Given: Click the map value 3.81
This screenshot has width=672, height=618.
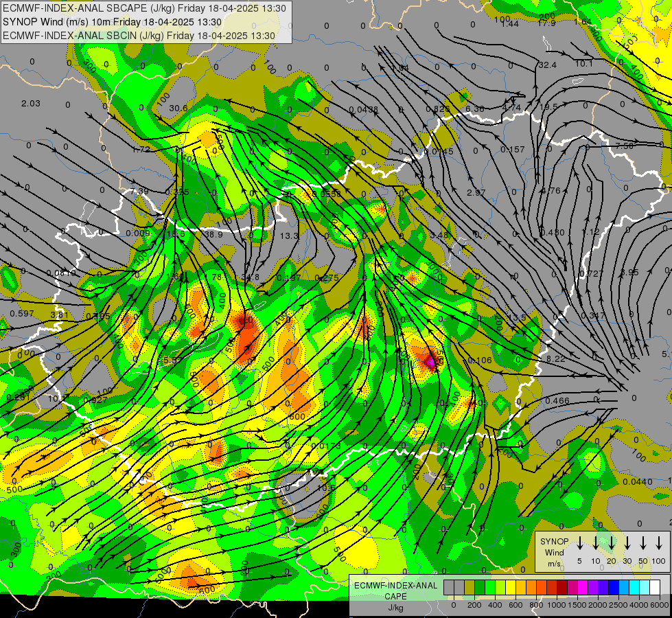Looking at the screenshot, I should click(x=59, y=315).
